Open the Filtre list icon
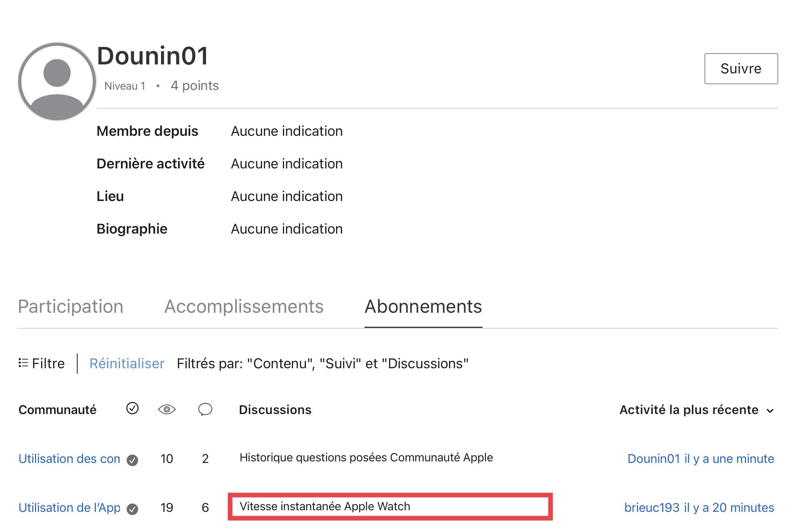812x532 pixels. 23,363
